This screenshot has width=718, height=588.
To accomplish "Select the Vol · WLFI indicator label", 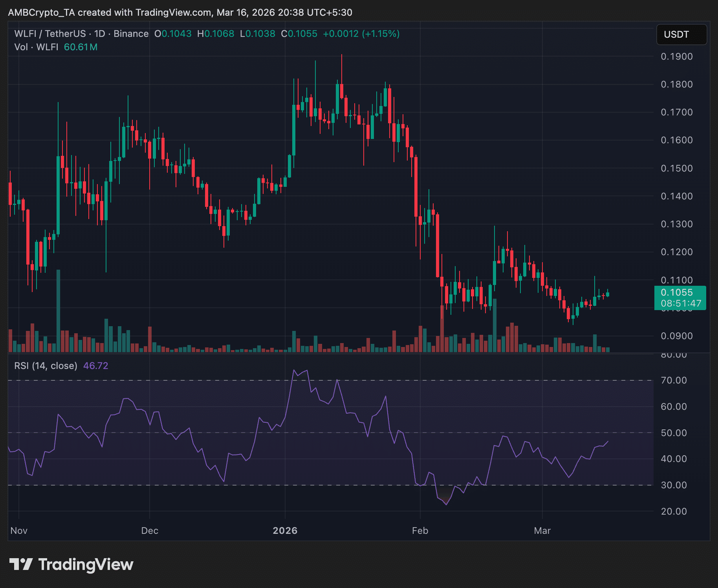I will pos(36,47).
